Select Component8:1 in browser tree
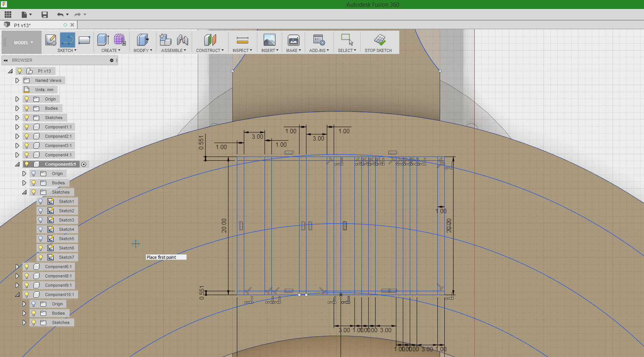644x357 pixels. pos(58,276)
